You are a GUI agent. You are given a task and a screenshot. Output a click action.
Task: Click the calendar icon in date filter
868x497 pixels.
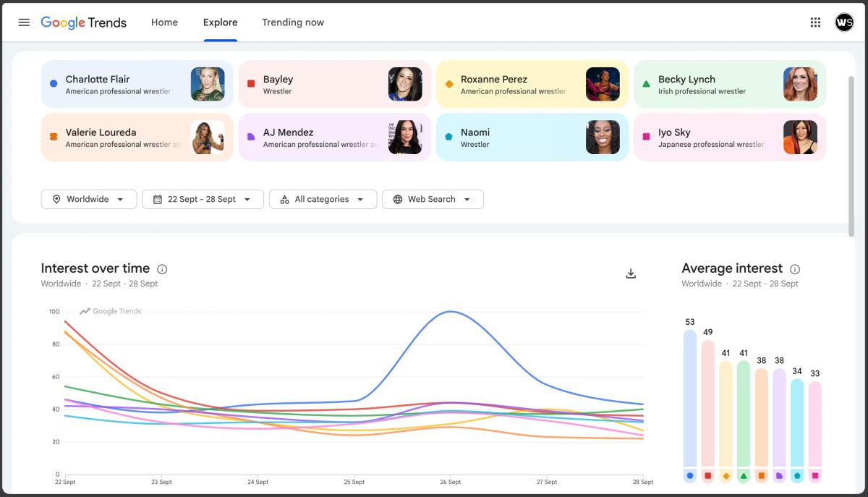click(x=157, y=199)
